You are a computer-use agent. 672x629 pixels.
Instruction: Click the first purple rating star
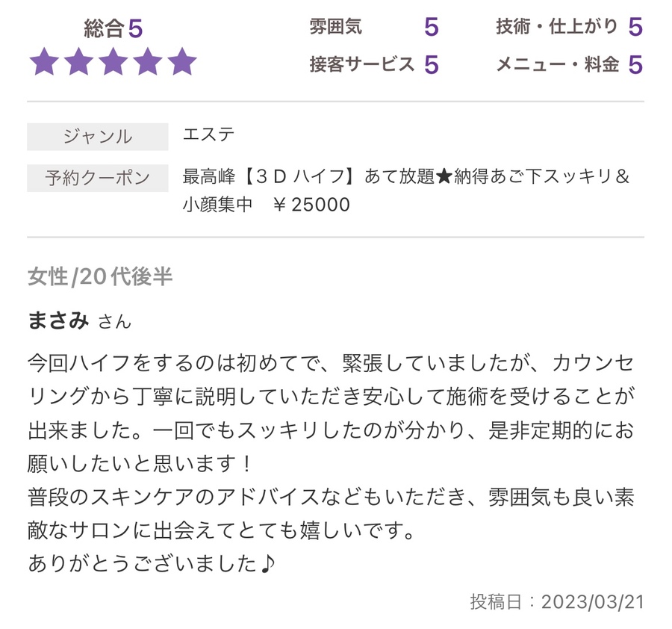click(44, 61)
